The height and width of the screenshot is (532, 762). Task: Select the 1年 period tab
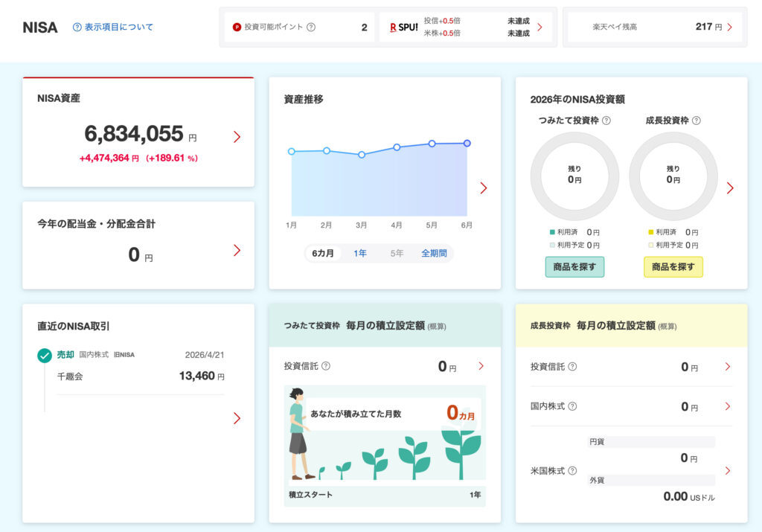pos(359,253)
